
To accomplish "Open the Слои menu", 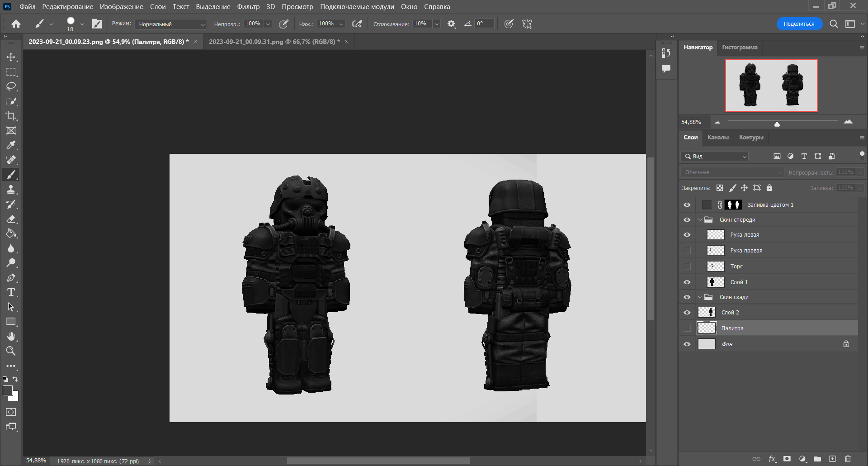I will pos(158,7).
